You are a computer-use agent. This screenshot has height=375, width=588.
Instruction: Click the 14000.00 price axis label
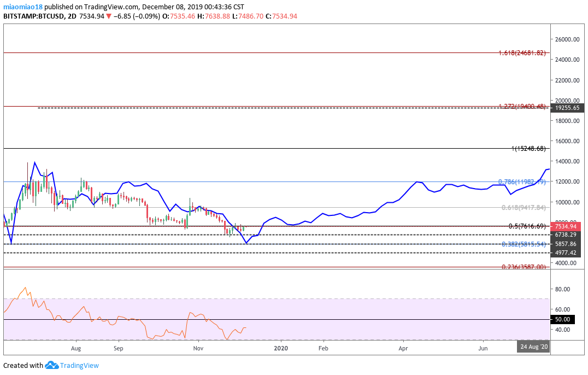click(x=567, y=161)
